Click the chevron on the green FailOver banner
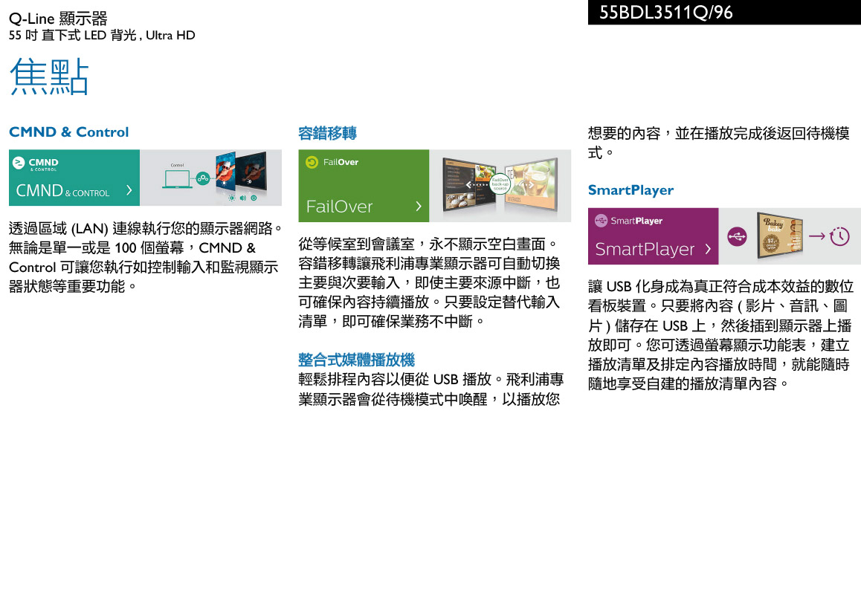Image resolution: width=861 pixels, height=616 pixels. 419,207
